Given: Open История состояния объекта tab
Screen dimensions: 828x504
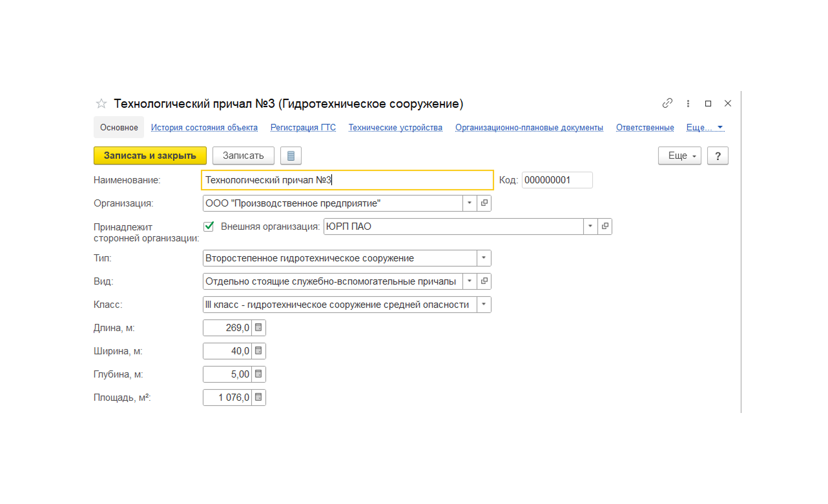Looking at the screenshot, I should pos(204,128).
